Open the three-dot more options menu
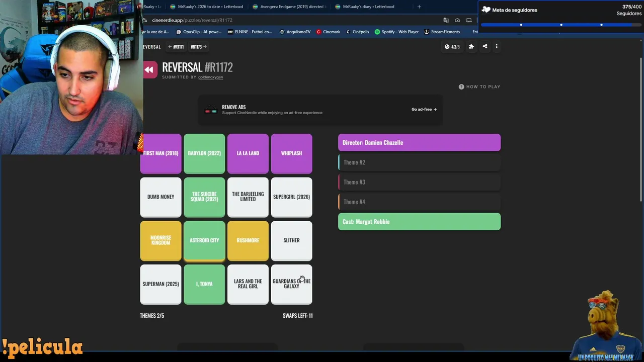644x362 pixels. point(497,47)
